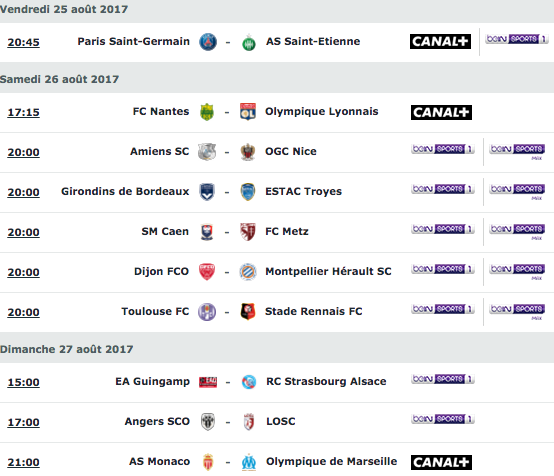The width and height of the screenshot is (554, 476).
Task: Click the FC Nantes yellow crest
Action: pos(207,112)
